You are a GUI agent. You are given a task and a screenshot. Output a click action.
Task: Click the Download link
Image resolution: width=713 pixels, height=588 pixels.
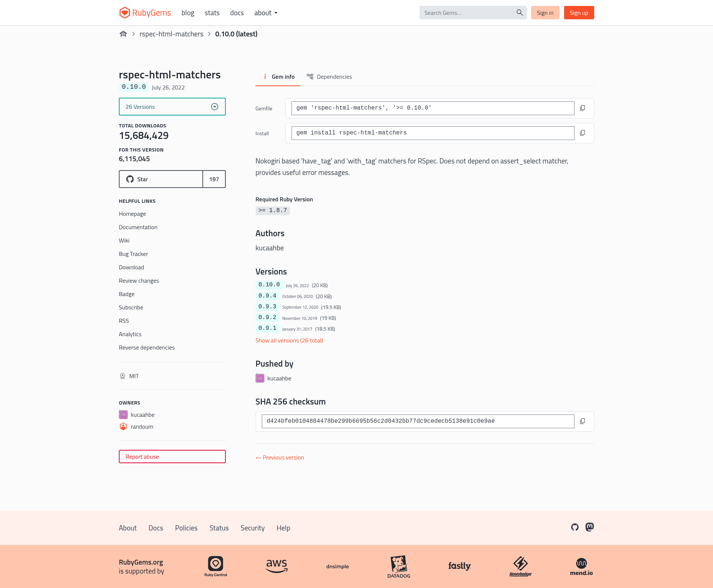pos(131,267)
